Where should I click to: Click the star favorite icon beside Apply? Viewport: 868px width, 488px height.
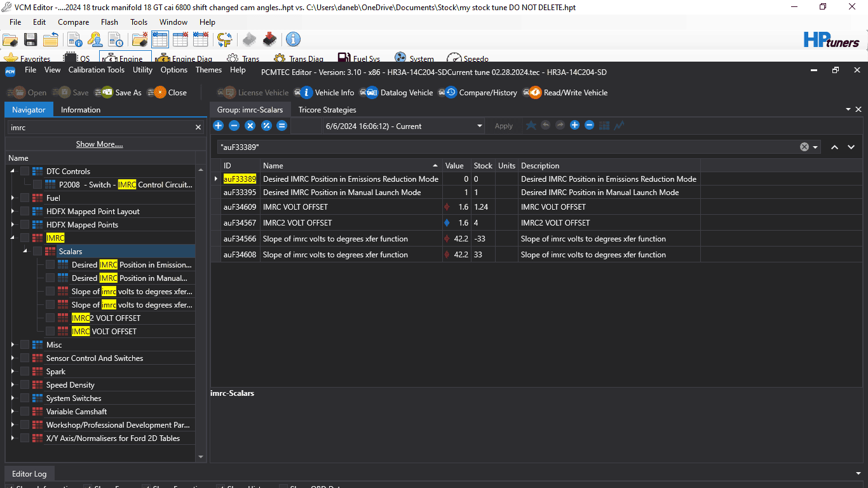[x=531, y=126]
